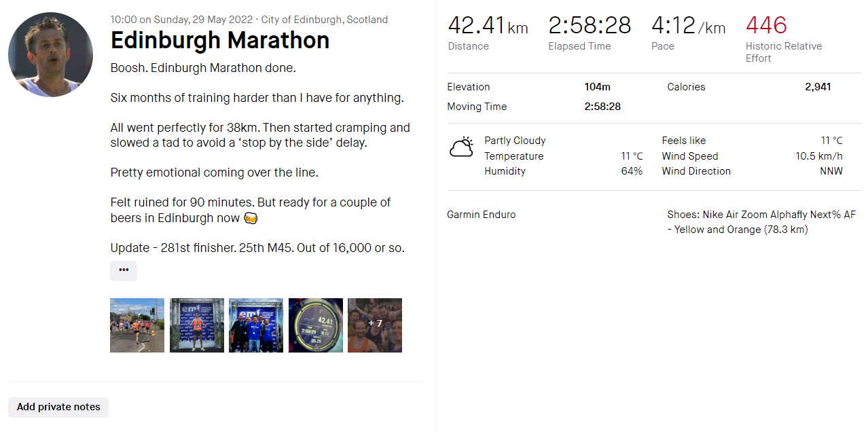Image resolution: width=868 pixels, height=432 pixels.
Task: Click the red 446 relative effort value
Action: tap(766, 26)
